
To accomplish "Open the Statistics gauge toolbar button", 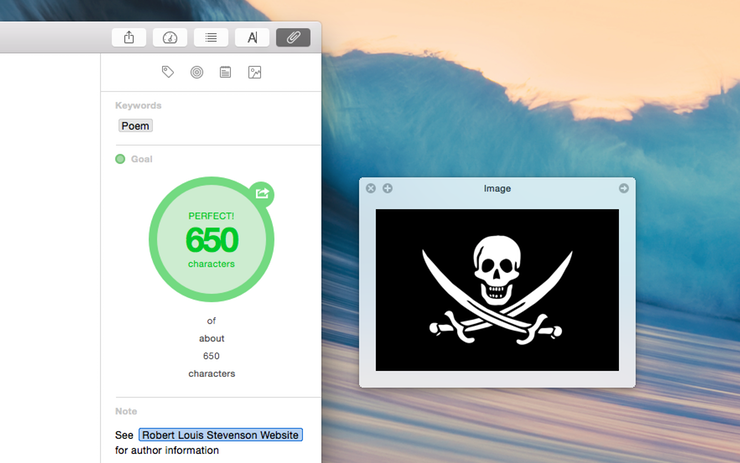I will coord(170,37).
